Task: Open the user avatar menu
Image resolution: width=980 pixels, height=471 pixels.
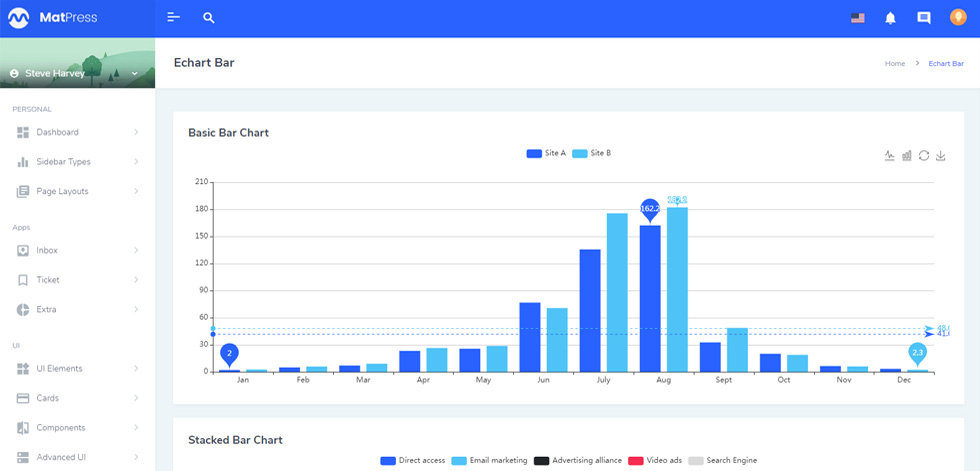Action: [958, 17]
